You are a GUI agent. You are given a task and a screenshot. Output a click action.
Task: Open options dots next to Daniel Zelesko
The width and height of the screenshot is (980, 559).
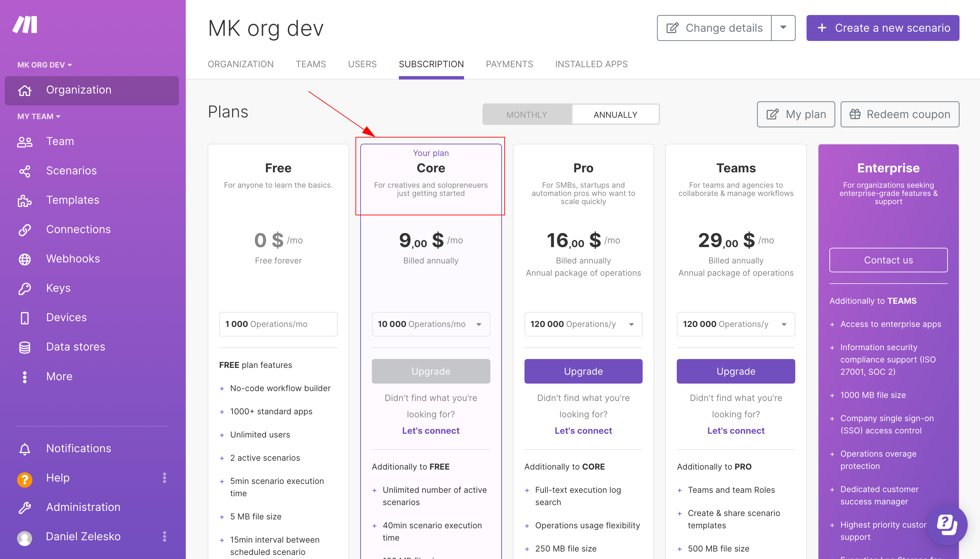coord(165,537)
